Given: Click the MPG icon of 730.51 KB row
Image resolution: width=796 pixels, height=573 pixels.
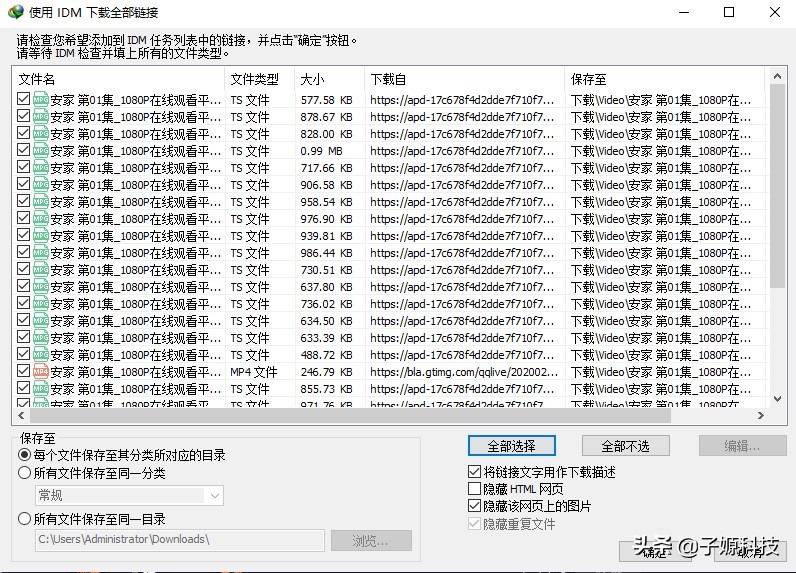Looking at the screenshot, I should click(x=41, y=269).
